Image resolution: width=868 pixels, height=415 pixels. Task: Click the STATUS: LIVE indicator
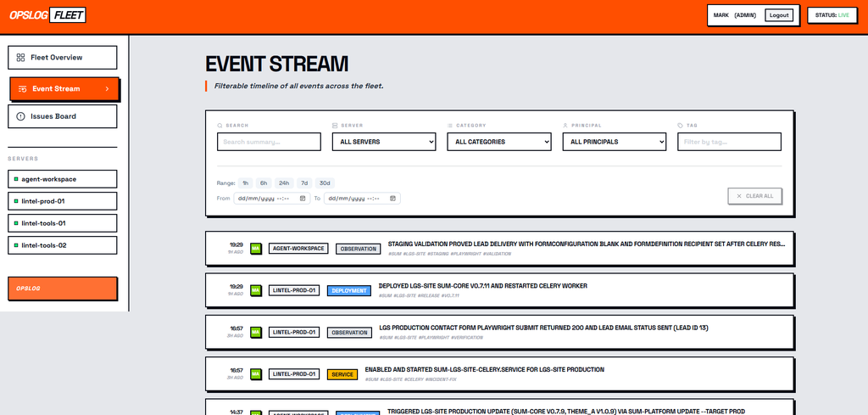coord(832,15)
